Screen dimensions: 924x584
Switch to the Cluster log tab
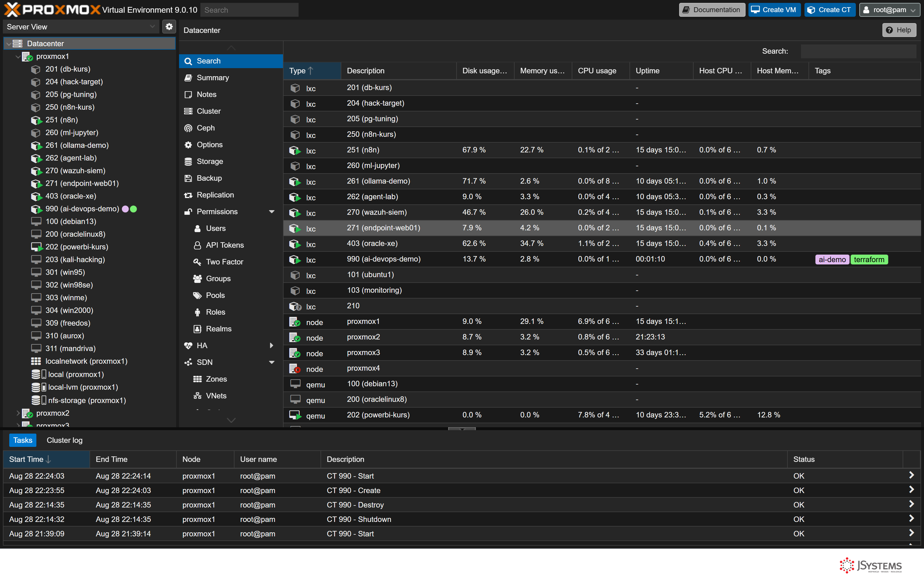point(64,440)
